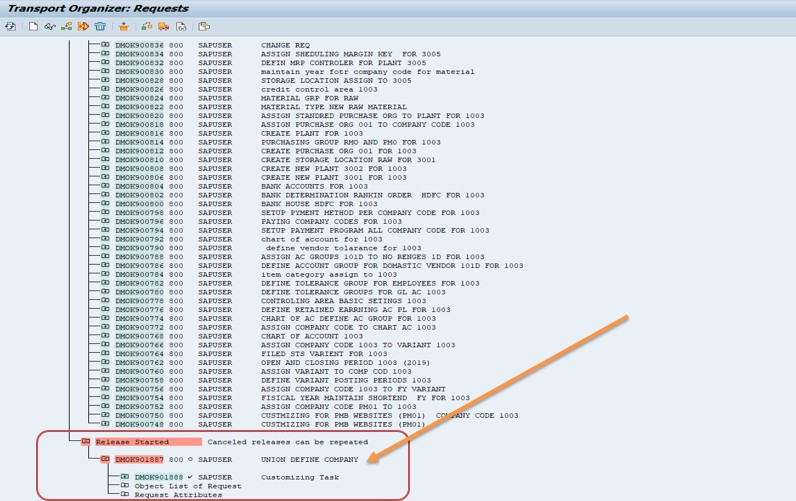Open task number DMOK901888
This screenshot has height=501, width=796.
pos(159,478)
